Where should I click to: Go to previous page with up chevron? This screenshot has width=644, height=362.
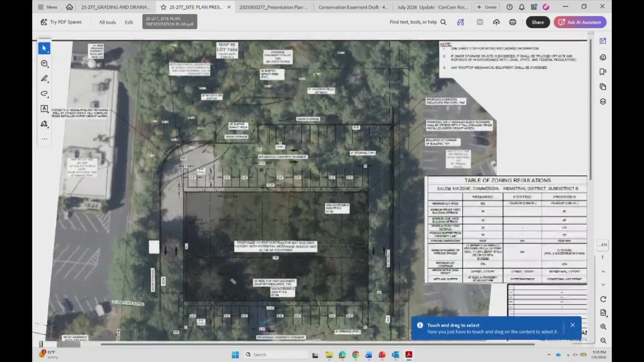coord(603,271)
